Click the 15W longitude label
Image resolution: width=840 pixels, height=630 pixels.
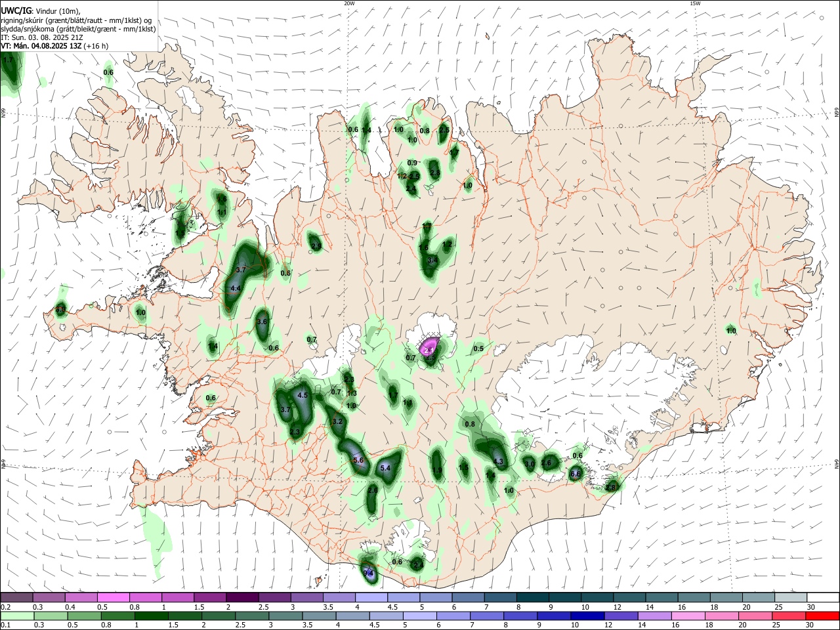click(x=696, y=3)
